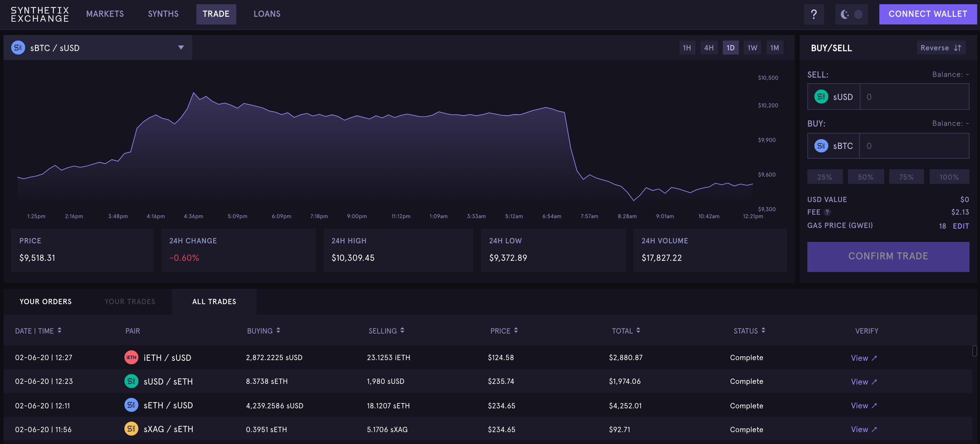Sort by Selling column arrows

coord(403,330)
